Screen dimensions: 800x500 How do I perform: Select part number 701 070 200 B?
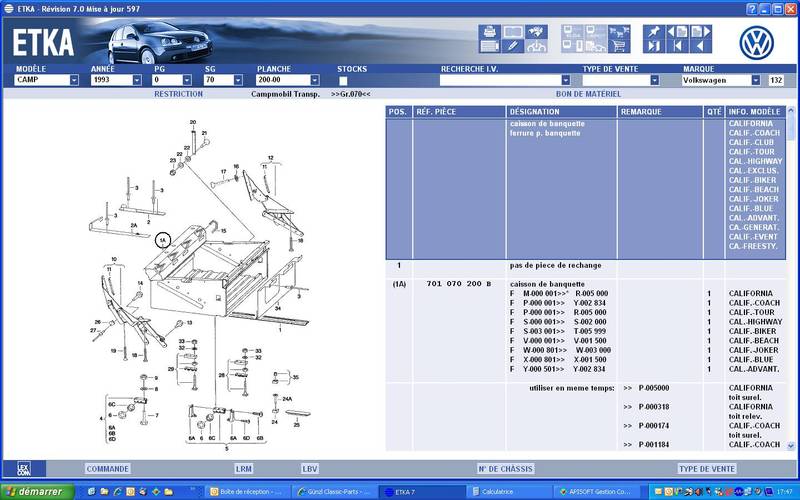459,284
